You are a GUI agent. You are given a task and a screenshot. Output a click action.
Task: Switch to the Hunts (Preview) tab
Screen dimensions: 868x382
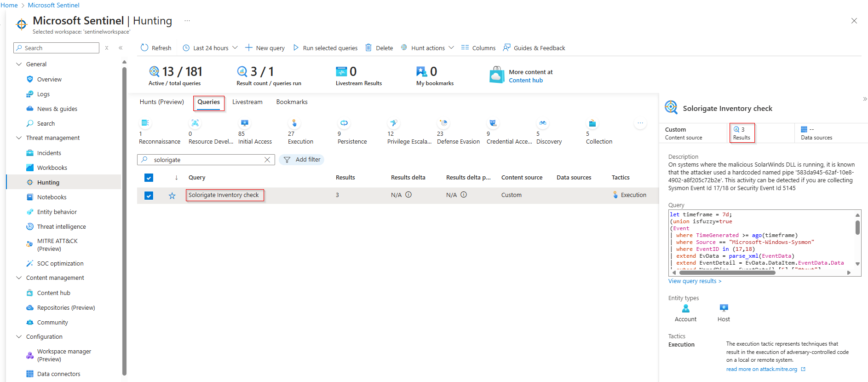pyautogui.click(x=162, y=102)
